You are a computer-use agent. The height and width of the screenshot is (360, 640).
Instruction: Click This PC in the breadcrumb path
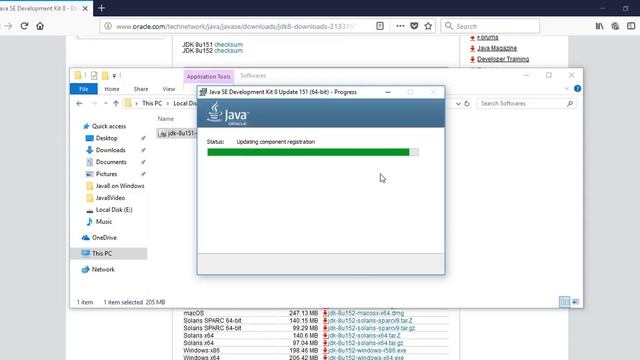tap(152, 104)
